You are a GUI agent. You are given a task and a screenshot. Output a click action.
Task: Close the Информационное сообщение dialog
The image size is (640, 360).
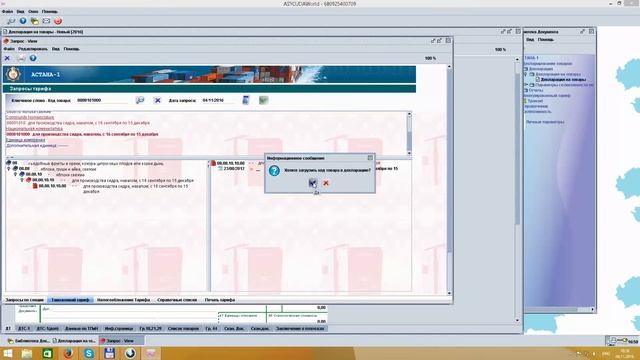370,158
